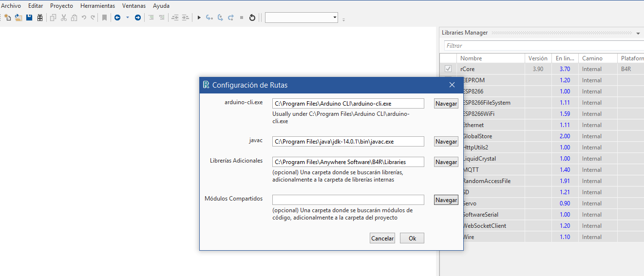The image size is (644, 276).
Task: Open the toolbar combo box dropdown
Action: click(x=335, y=18)
